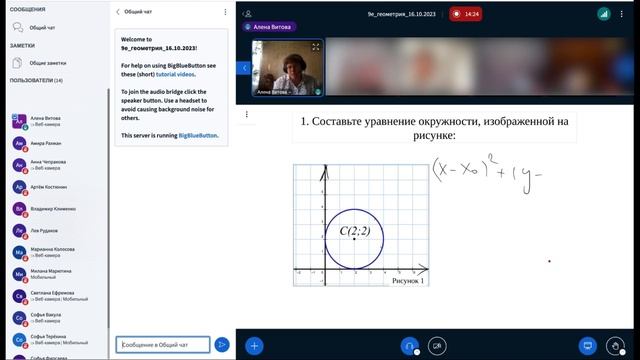
Task: Open the tutorial videos link
Action: (x=175, y=74)
